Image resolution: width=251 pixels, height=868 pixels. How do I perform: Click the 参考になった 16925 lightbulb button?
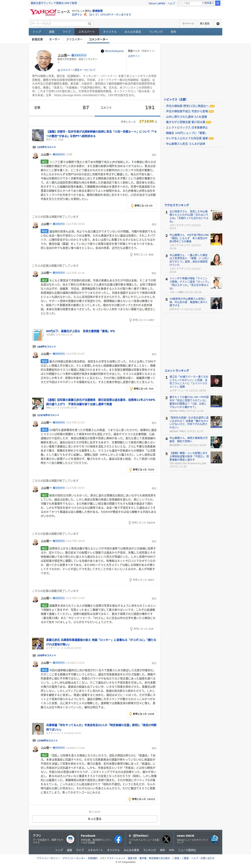pyautogui.click(x=142, y=799)
